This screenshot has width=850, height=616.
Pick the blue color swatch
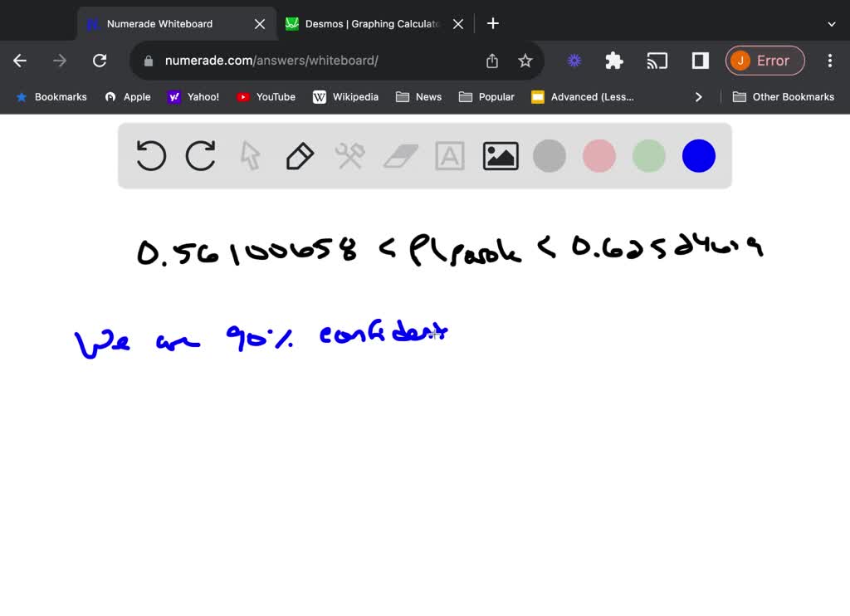click(x=699, y=156)
